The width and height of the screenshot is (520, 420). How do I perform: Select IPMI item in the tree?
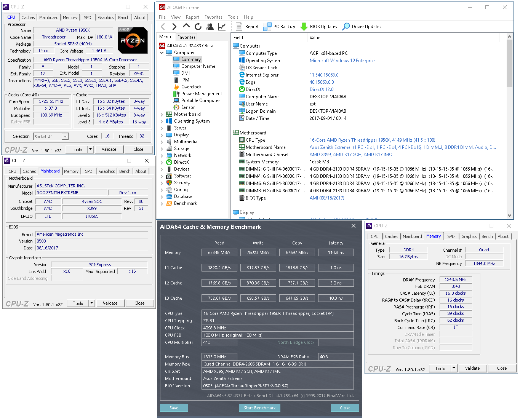182,80
